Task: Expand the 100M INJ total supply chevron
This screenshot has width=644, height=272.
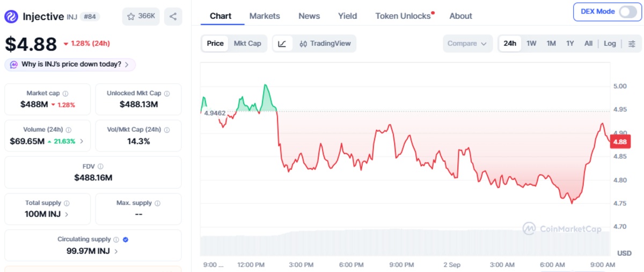Action: [x=67, y=214]
